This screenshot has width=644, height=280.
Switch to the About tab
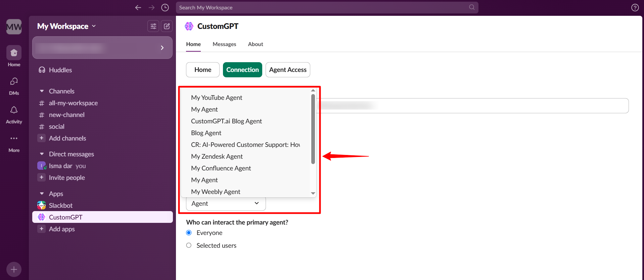(x=256, y=44)
